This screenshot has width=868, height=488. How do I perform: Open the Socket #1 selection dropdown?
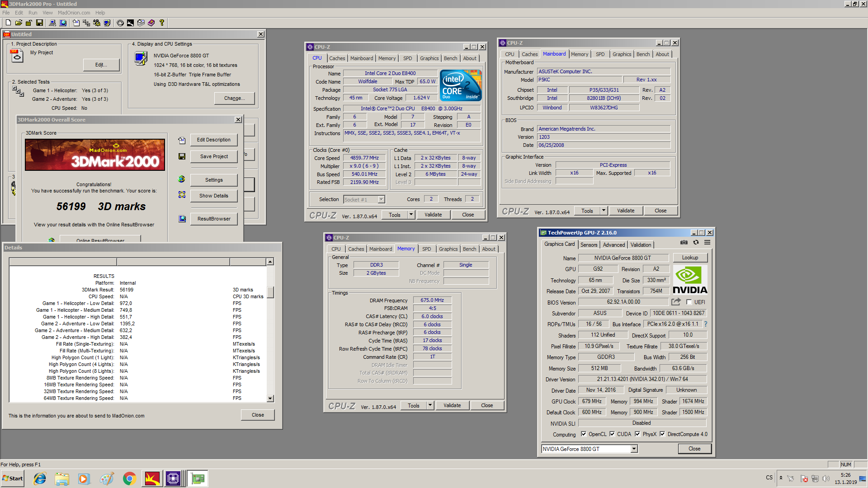(381, 199)
